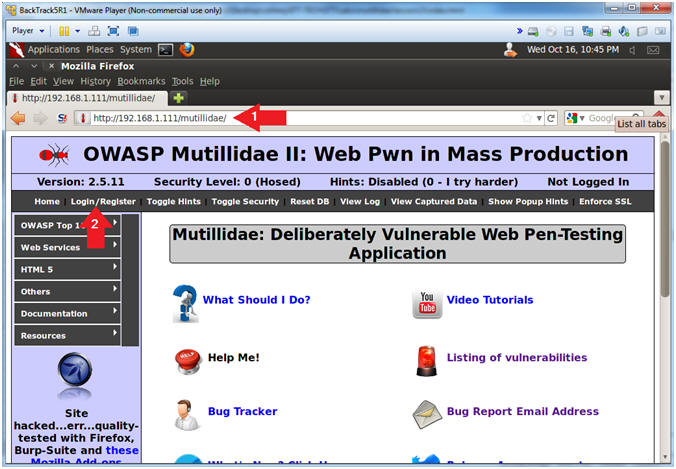Click the VMware unity mode icon
Viewport: 676px width, 469px height.
133,31
